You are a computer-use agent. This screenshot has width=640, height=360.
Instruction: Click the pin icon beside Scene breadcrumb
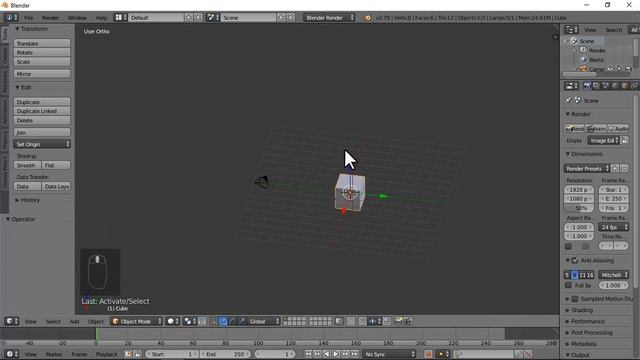click(568, 100)
